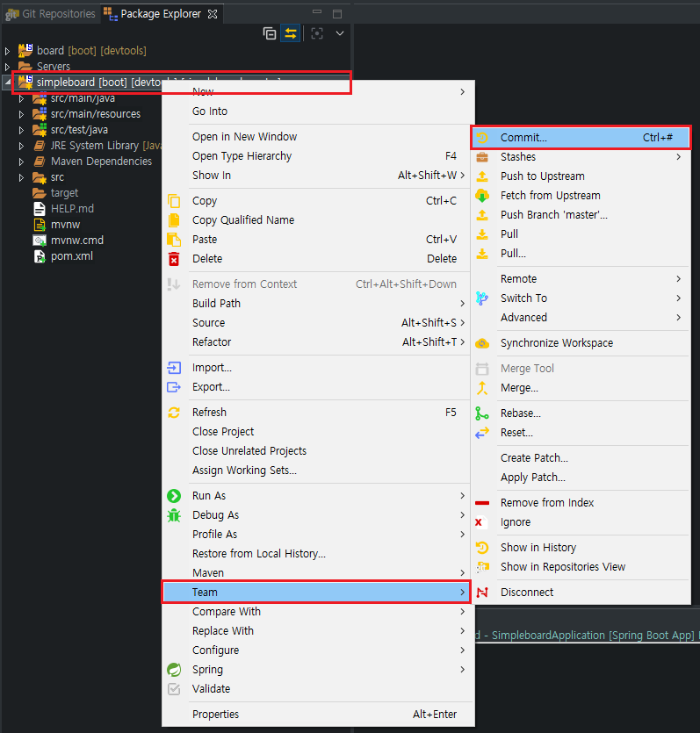Click the green Run As icon
The width and height of the screenshot is (700, 733).
tap(174, 495)
